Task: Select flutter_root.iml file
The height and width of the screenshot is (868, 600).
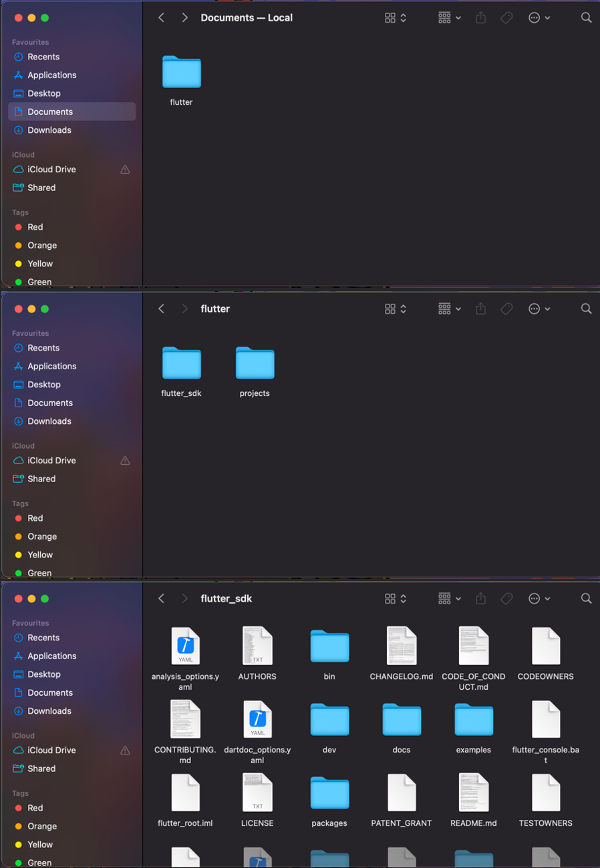Action: pyautogui.click(x=185, y=793)
